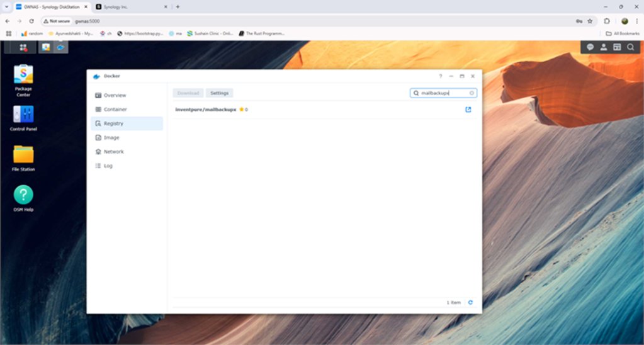
Task: Open the DSM Main Menu grid icon
Action: click(23, 47)
